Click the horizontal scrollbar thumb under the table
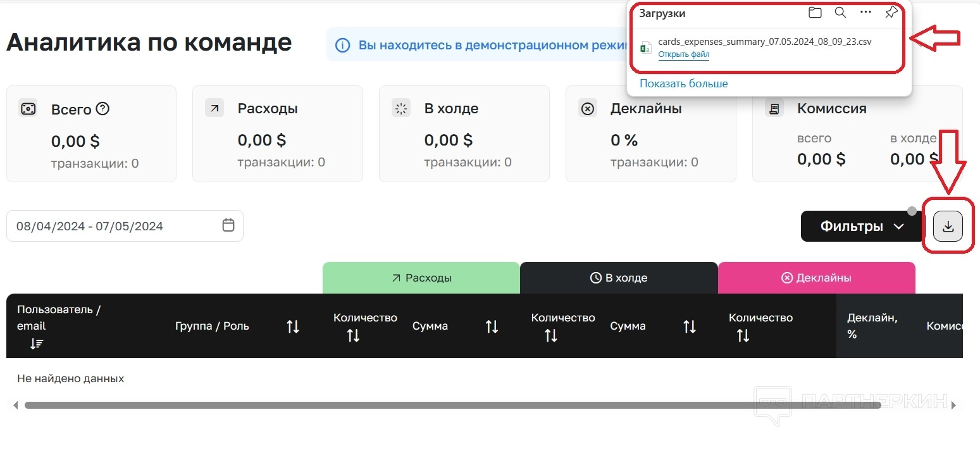 click(452, 405)
